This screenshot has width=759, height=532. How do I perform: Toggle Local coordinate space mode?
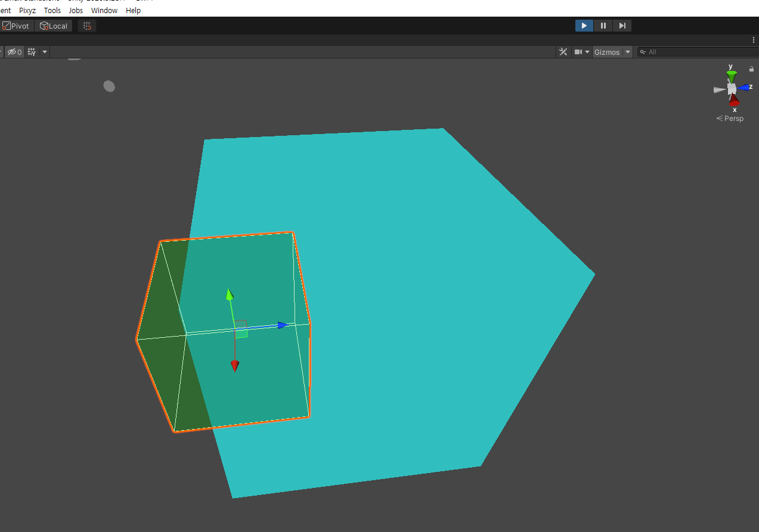[53, 25]
